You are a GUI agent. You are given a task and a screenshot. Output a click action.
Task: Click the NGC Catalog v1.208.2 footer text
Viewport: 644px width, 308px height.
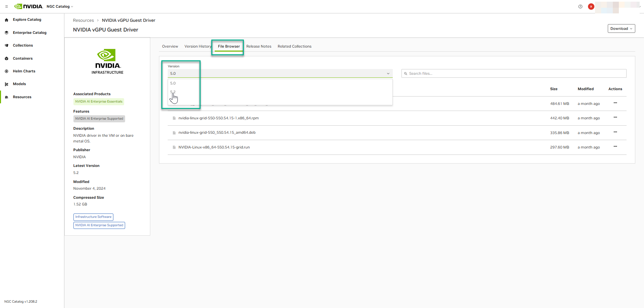click(21, 302)
